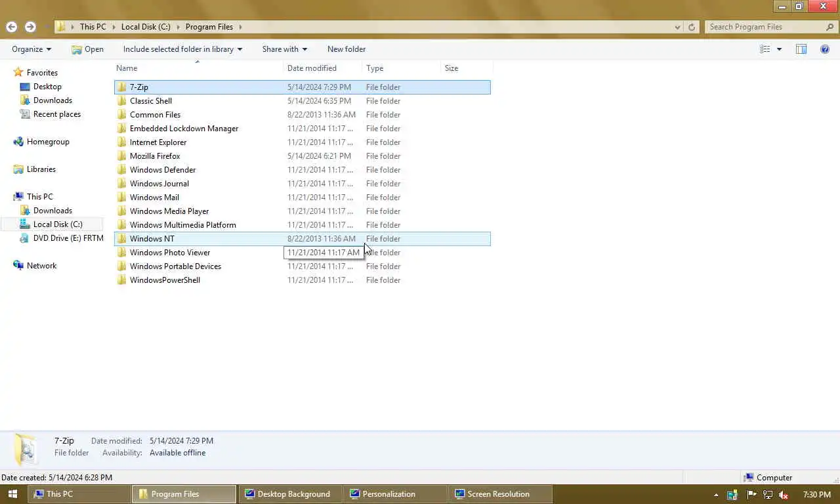840x504 pixels.
Task: Open the Include selected folder in library dropdown
Action: click(182, 49)
